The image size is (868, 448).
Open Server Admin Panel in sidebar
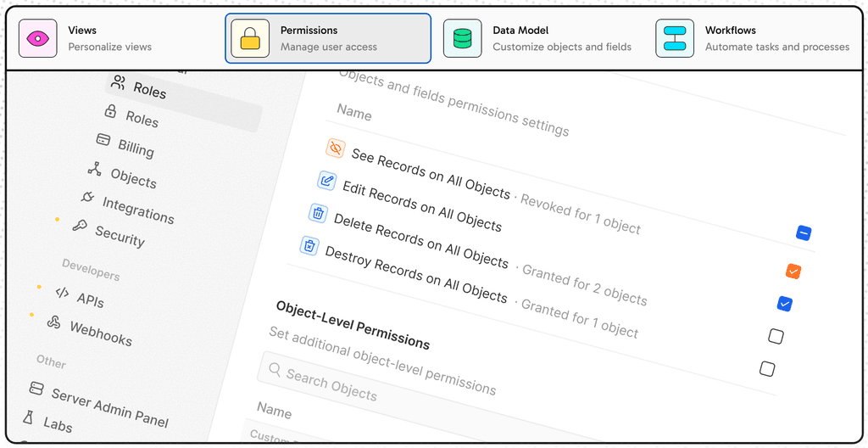point(109,407)
